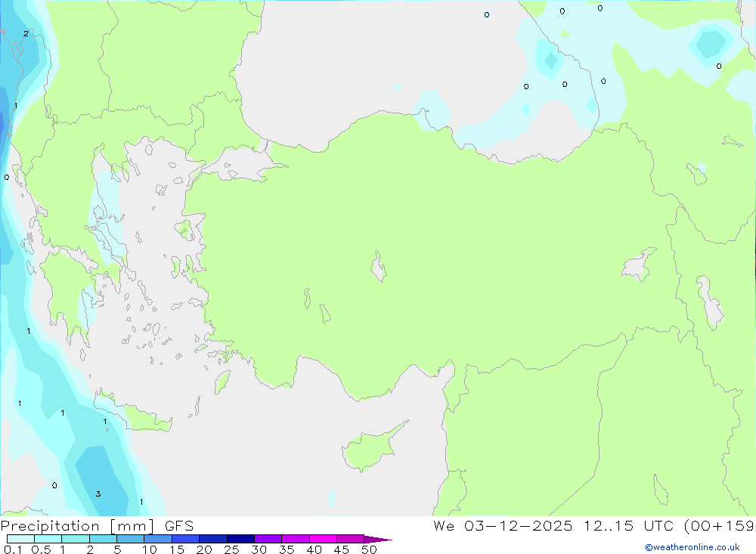
Task: Pick the 20–25 mm dark blue swatch
Action: (x=212, y=539)
